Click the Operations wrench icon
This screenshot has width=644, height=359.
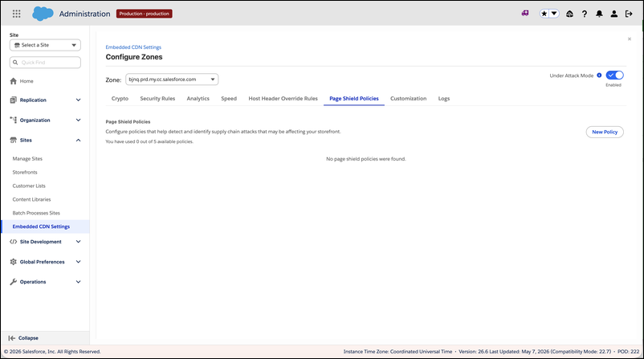coord(13,282)
